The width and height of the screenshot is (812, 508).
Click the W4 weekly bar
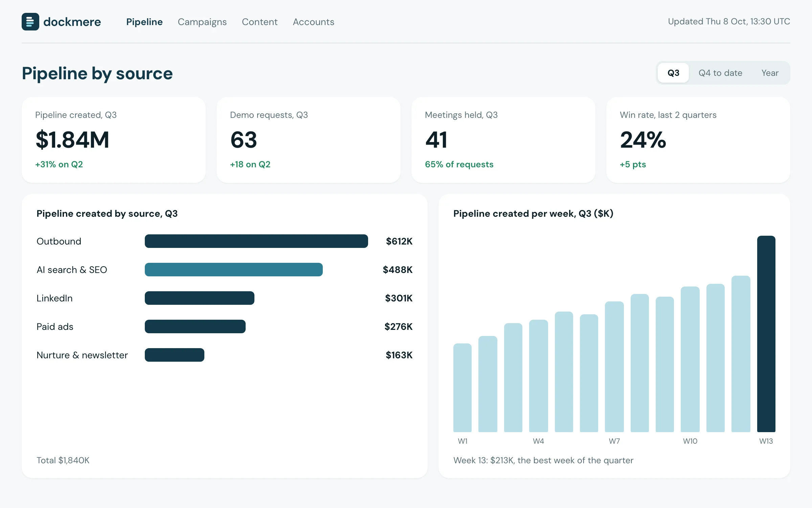coord(539,376)
